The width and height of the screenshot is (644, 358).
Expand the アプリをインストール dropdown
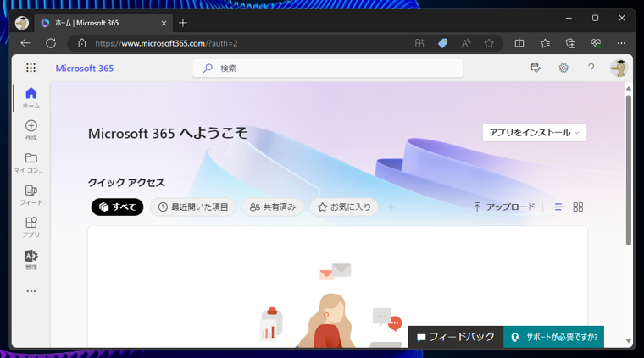click(x=535, y=133)
